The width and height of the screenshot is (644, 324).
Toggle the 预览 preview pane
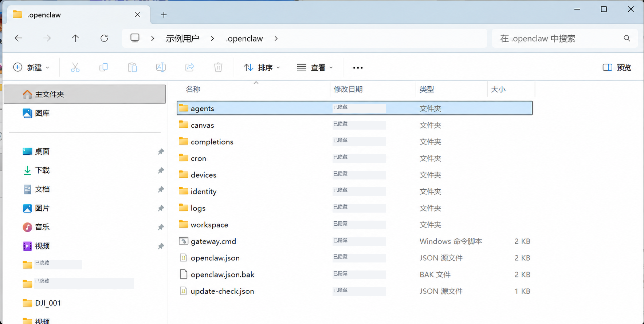click(617, 67)
